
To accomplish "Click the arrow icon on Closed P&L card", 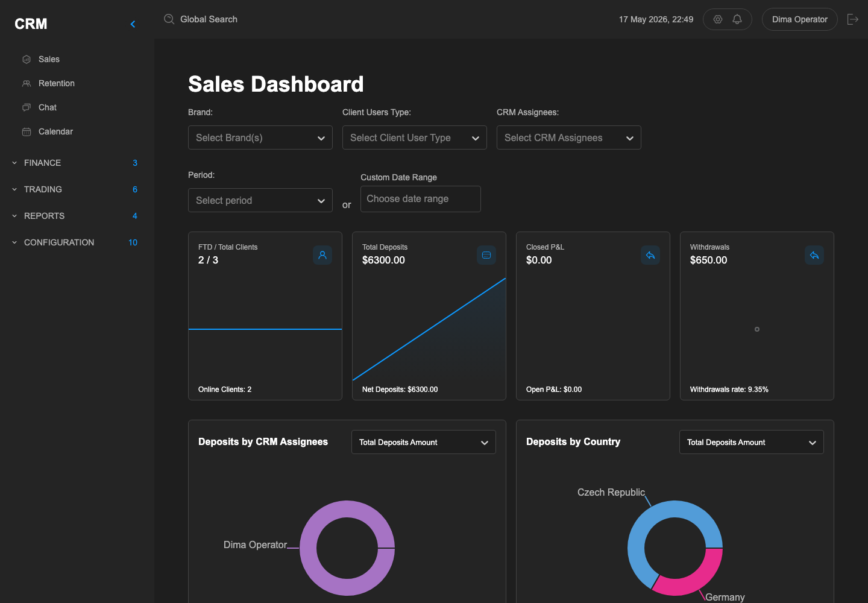I will pos(650,255).
